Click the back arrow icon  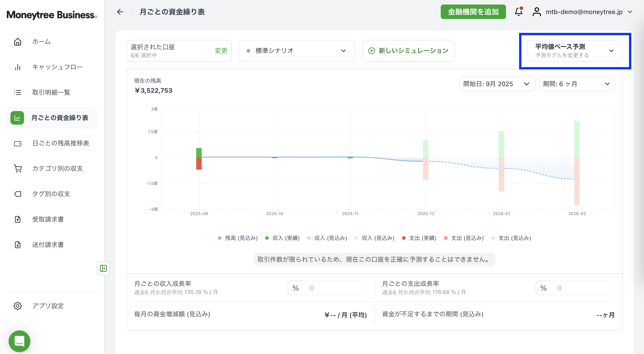(120, 12)
